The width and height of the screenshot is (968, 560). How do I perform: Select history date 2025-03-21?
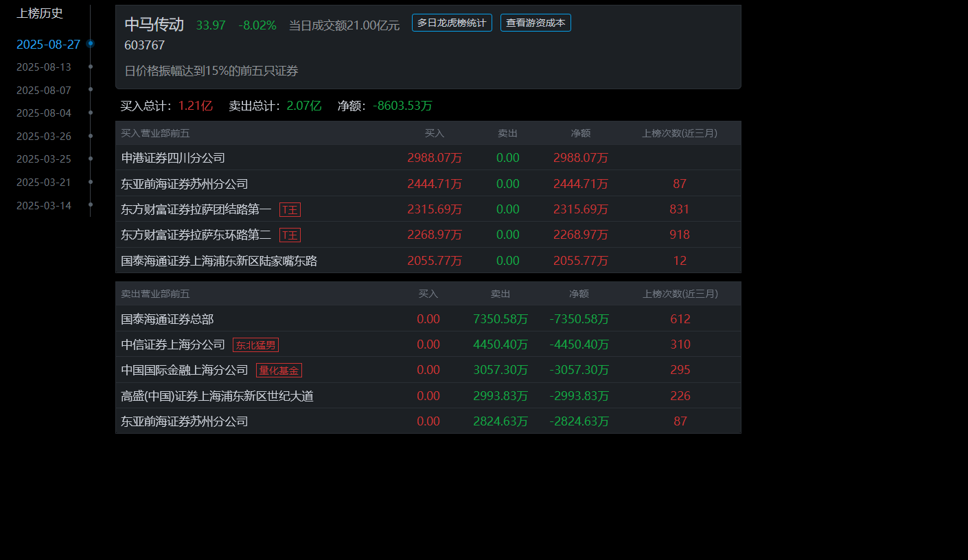[x=44, y=182]
